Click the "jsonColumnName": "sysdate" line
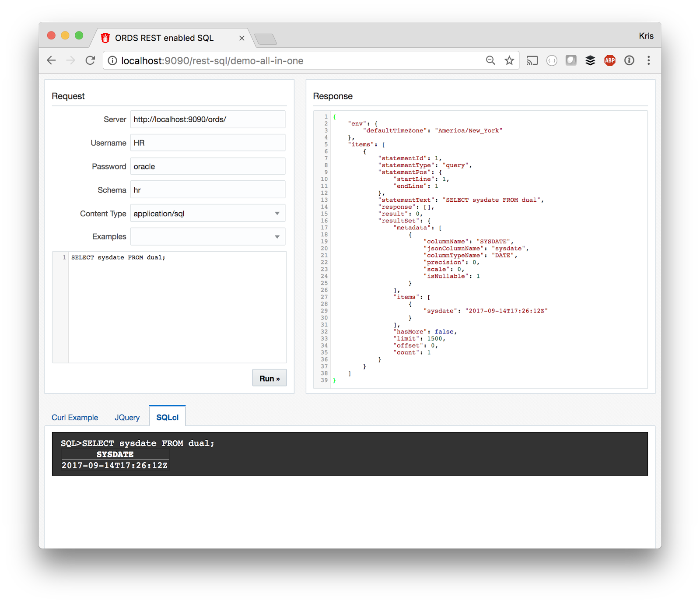 point(476,249)
